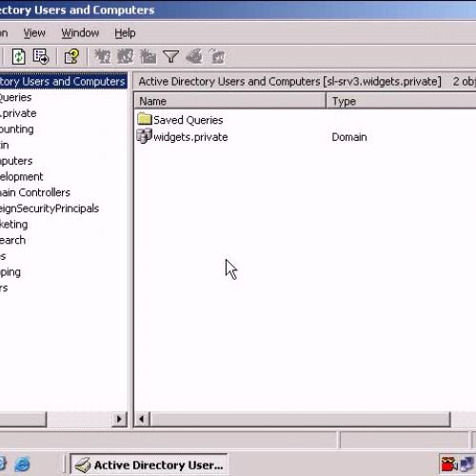Select the Domain Controllers tree node
Viewport: 476px width, 476px height.
pos(35,192)
